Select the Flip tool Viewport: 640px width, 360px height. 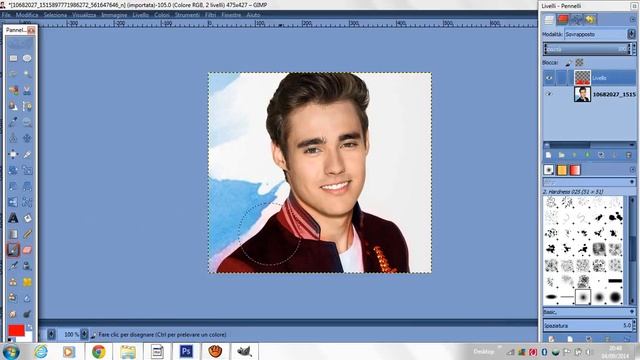click(x=13, y=202)
